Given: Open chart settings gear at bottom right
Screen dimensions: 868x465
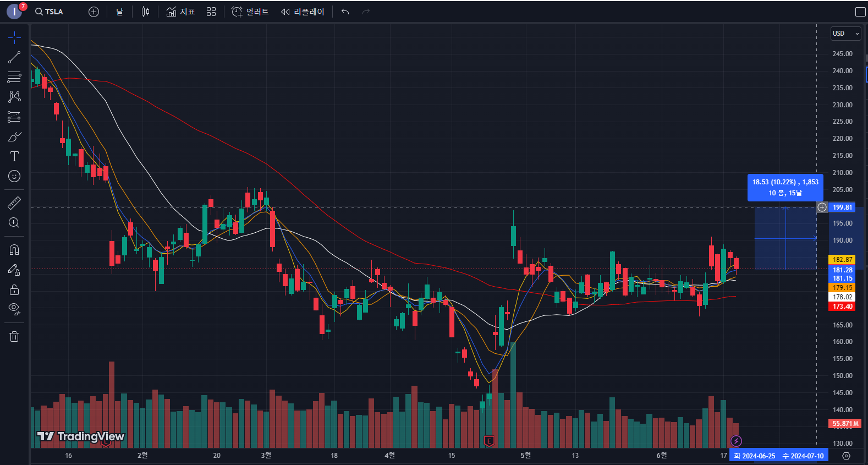Looking at the screenshot, I should (x=847, y=456).
